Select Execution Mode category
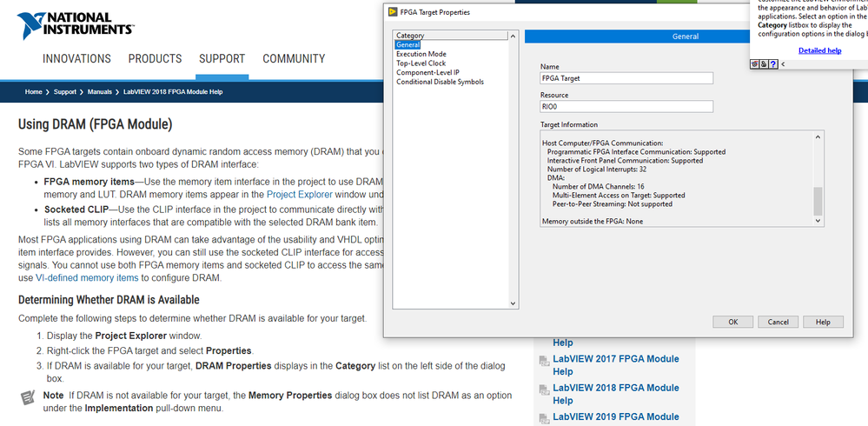Viewport: 868px width, 426px height. 421,54
